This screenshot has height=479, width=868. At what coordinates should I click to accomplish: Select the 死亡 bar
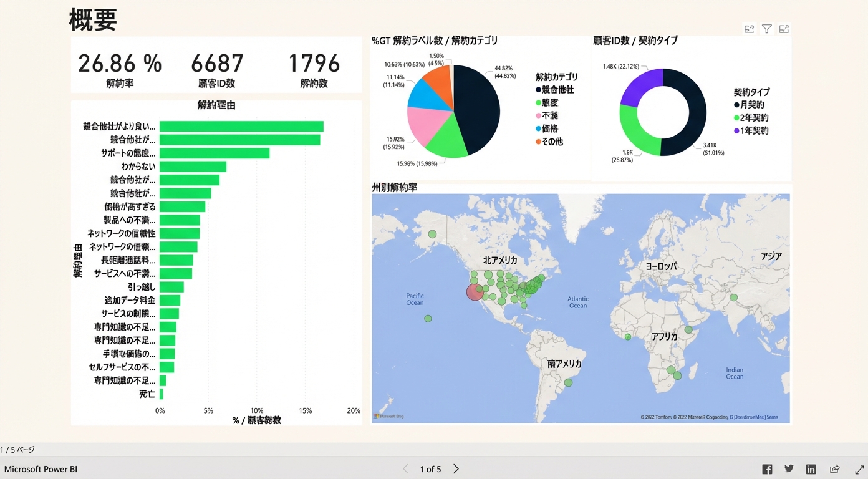pyautogui.click(x=161, y=394)
